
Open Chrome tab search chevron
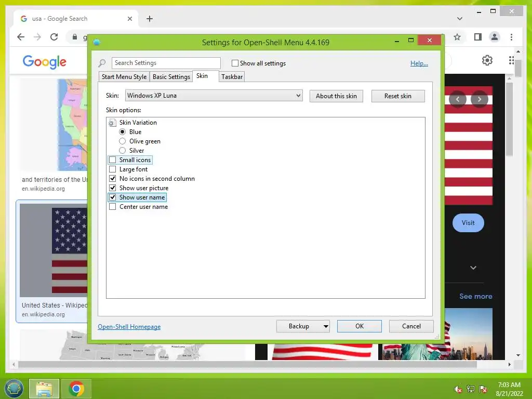460,19
